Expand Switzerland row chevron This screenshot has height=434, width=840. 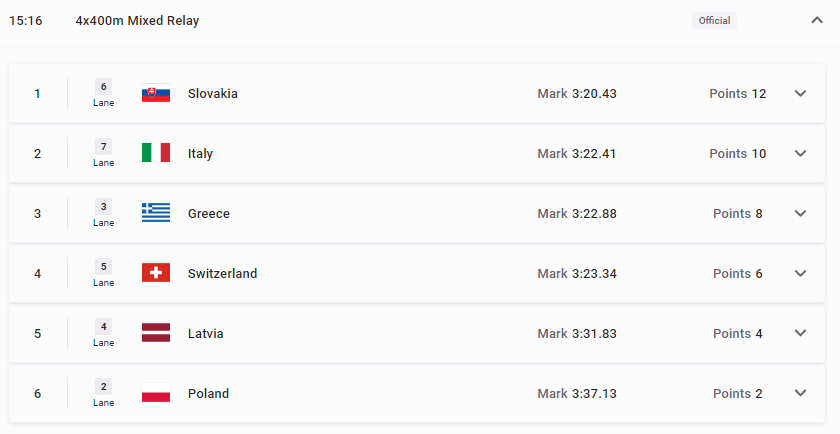click(x=800, y=273)
